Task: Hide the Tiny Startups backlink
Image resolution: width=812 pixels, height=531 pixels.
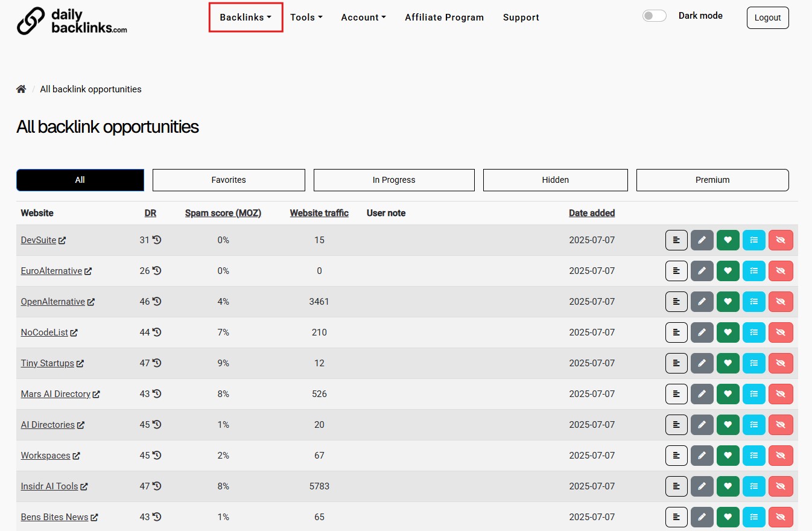Action: (781, 363)
